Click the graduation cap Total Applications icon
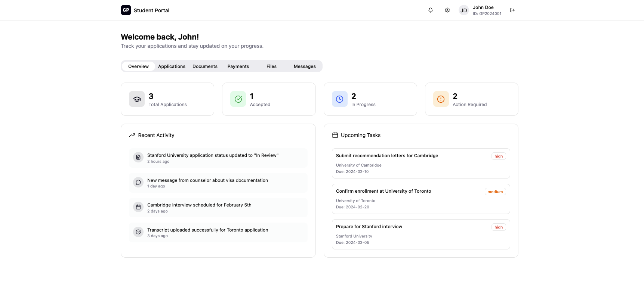The width and height of the screenshot is (644, 301). pos(137,99)
